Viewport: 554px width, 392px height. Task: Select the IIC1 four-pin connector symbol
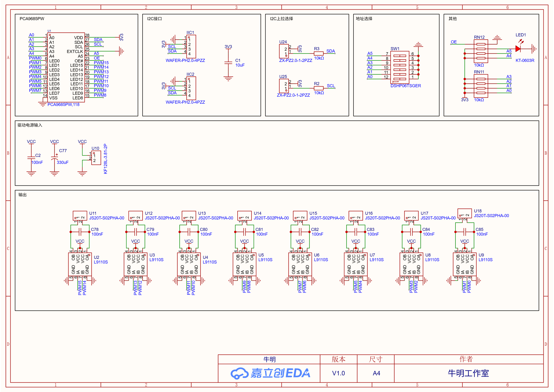pyautogui.click(x=191, y=47)
